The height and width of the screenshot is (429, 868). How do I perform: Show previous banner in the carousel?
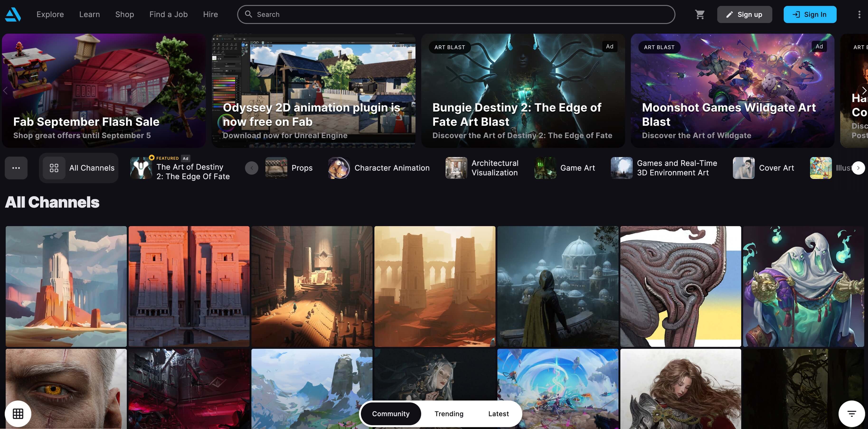[5, 90]
